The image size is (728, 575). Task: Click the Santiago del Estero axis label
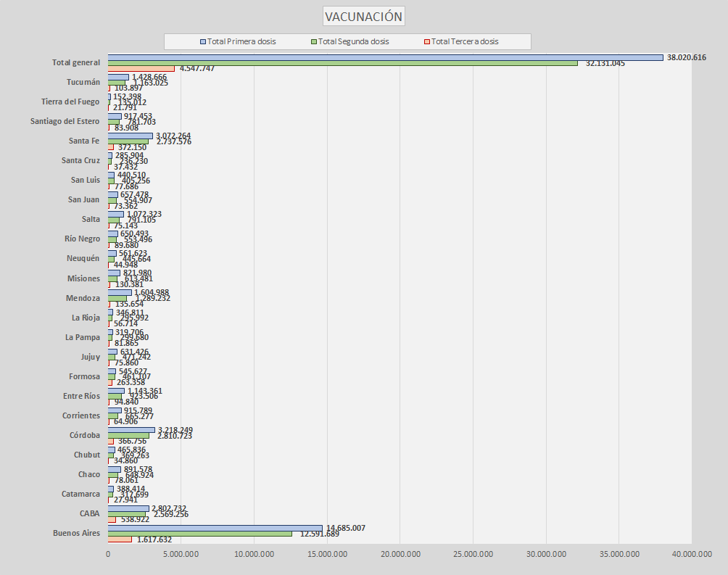tap(65, 121)
